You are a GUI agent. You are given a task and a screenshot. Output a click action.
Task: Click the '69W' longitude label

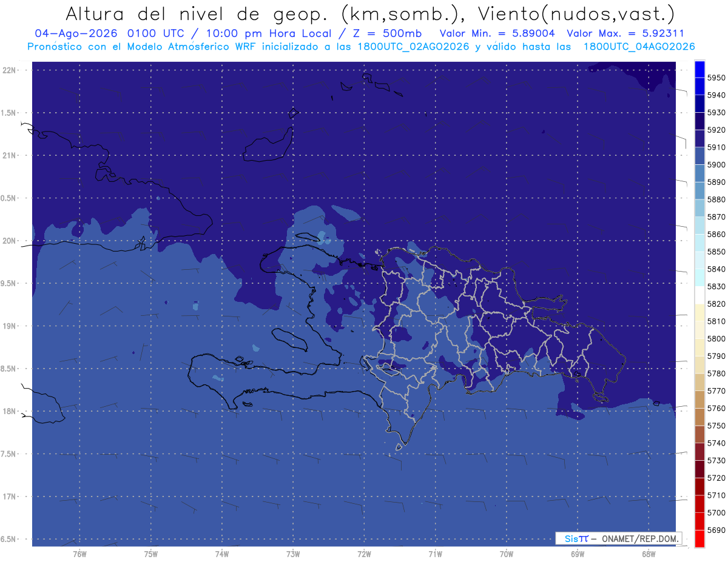(x=577, y=554)
